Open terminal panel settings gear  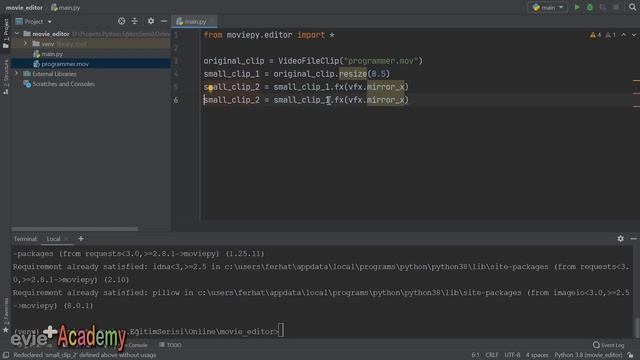tap(620, 239)
